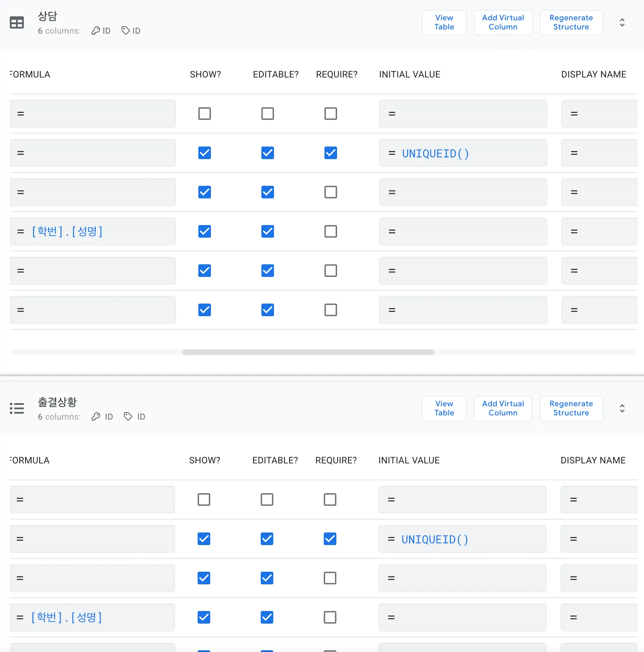Collapse the 상담 table with chevron arrows
Viewport: 644px width, 652px height.
point(622,23)
